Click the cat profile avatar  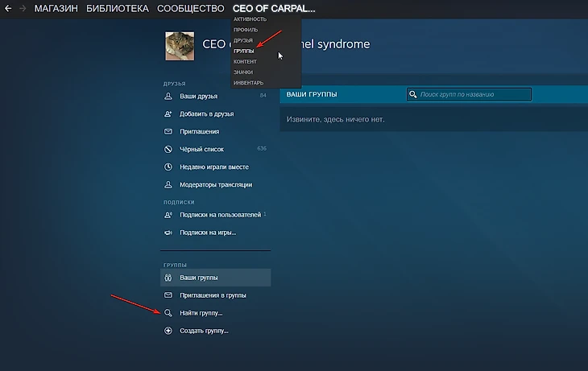(180, 46)
